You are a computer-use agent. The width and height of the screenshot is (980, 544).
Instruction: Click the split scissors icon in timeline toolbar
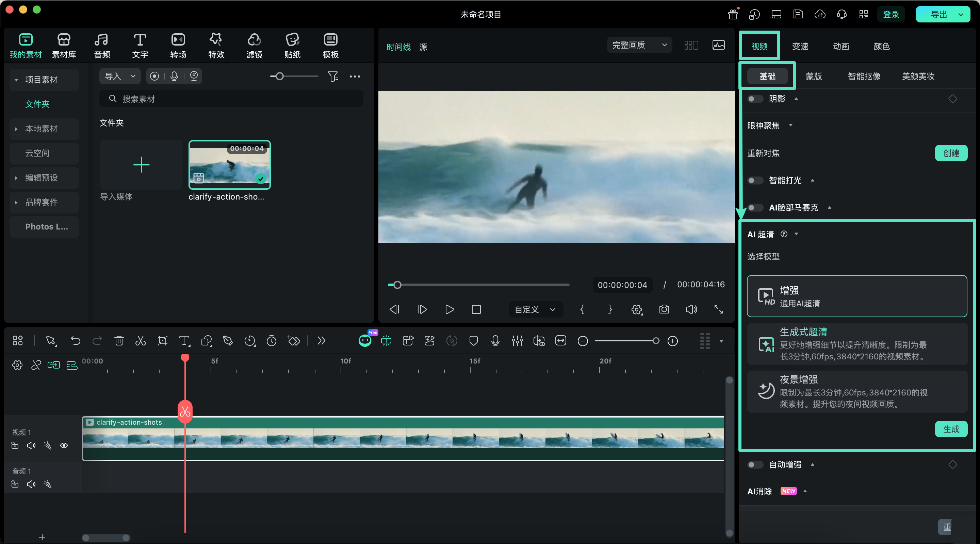tap(141, 341)
